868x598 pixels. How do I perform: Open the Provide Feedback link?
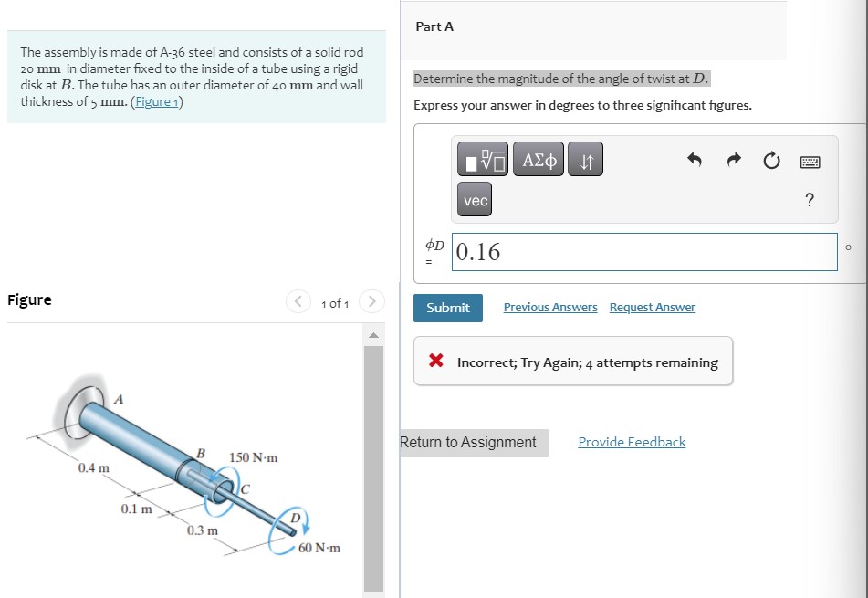pos(632,441)
